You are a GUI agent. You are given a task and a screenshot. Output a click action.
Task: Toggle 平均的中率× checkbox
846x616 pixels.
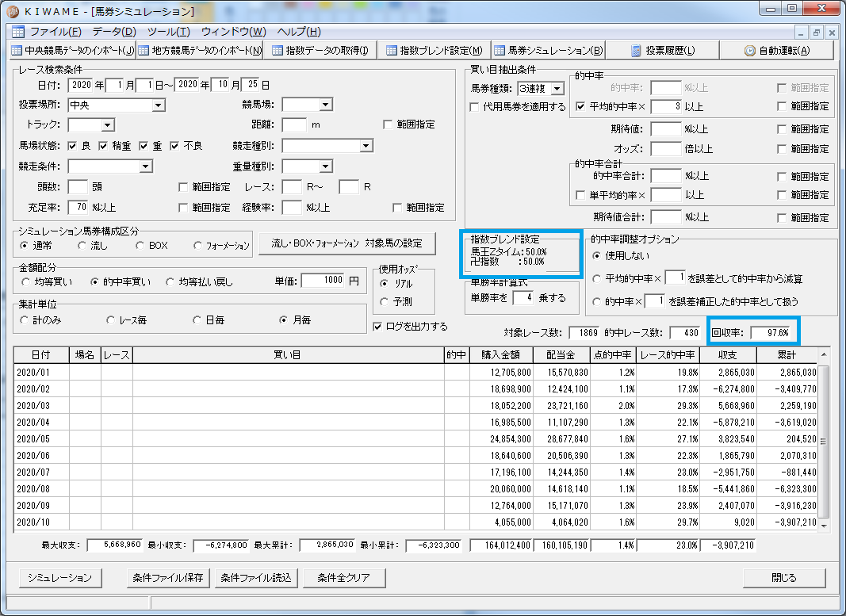pos(580,106)
